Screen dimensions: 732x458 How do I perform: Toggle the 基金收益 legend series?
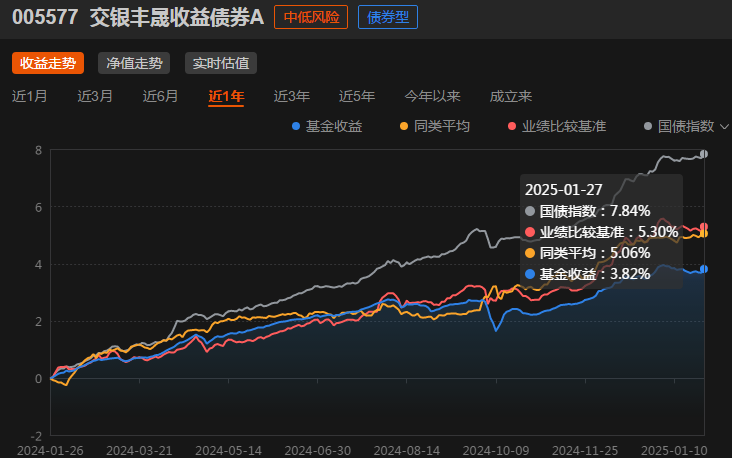point(327,126)
